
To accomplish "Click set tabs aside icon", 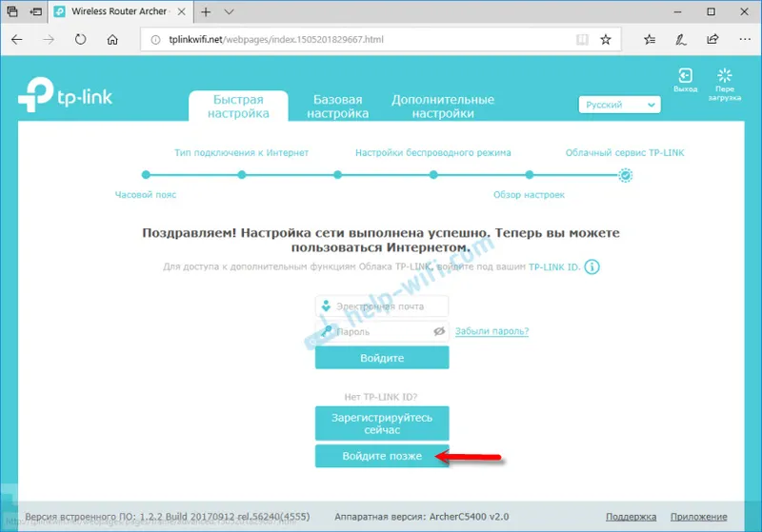I will pos(35,11).
